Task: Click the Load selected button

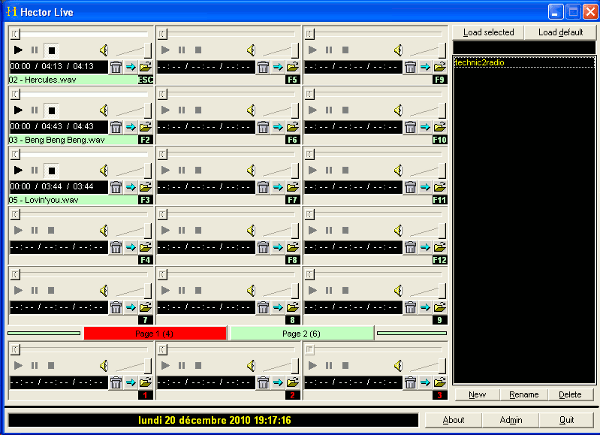Action: pos(489,32)
